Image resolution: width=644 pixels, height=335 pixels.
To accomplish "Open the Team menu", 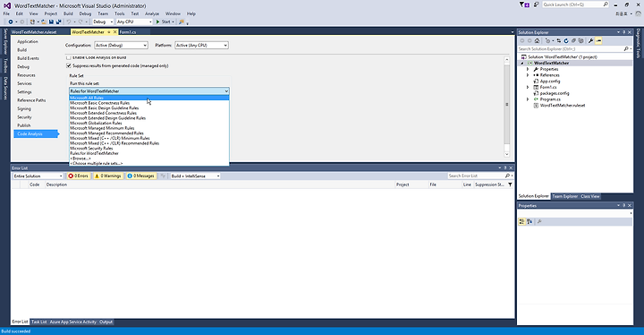I will tap(103, 13).
